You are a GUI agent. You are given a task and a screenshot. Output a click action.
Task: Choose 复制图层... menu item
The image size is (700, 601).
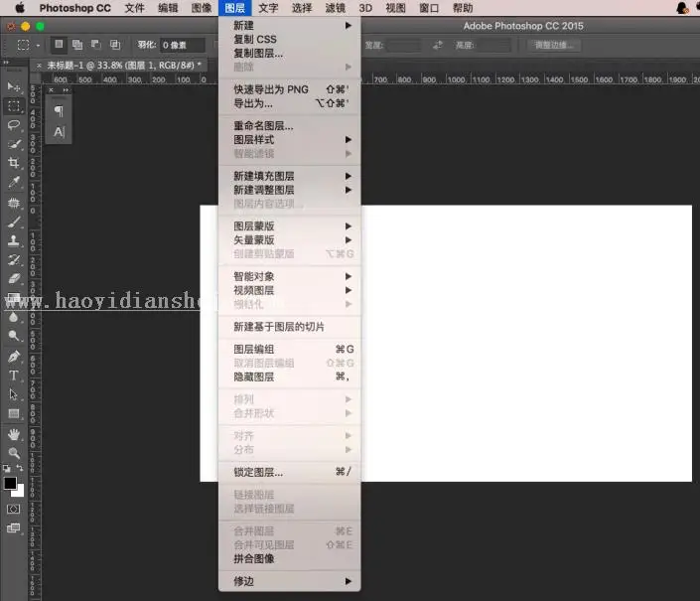coord(290,53)
